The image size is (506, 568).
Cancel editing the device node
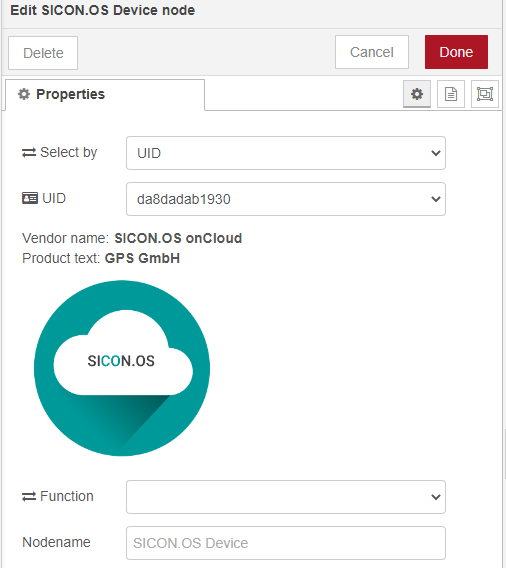pyautogui.click(x=372, y=52)
